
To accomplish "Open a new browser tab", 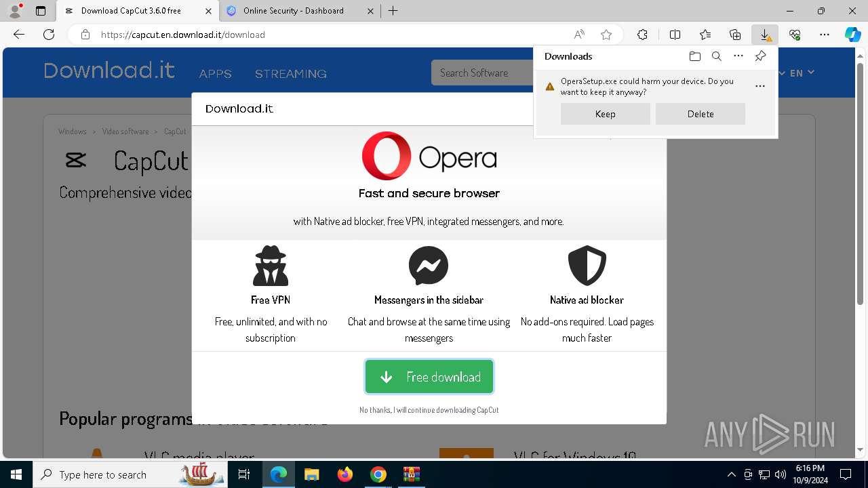I will 393,11.
